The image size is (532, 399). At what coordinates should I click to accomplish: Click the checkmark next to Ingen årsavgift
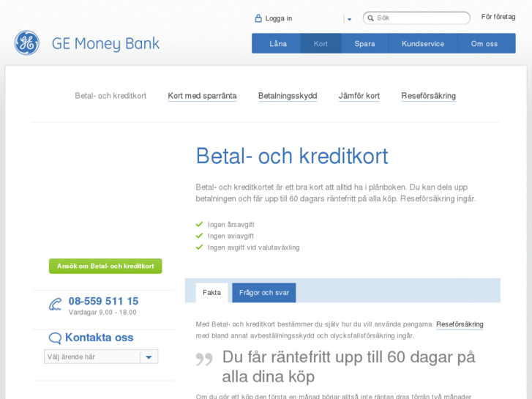[199, 224]
